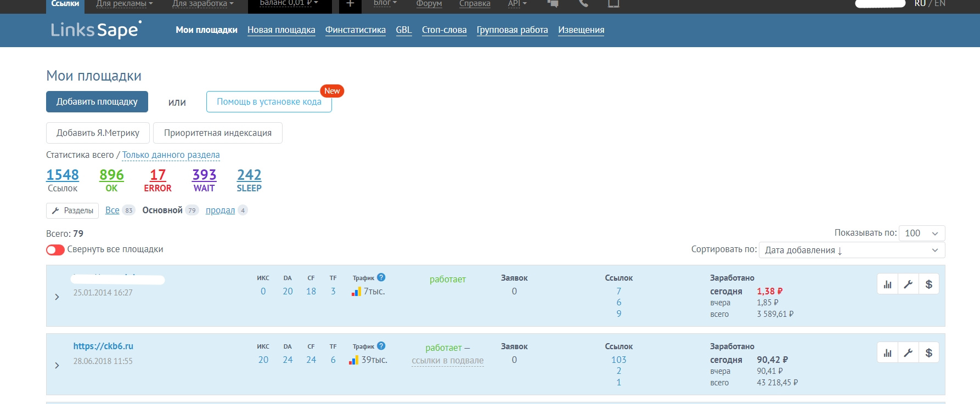
Task: Click the phone icon in the top bar
Action: pyautogui.click(x=583, y=4)
